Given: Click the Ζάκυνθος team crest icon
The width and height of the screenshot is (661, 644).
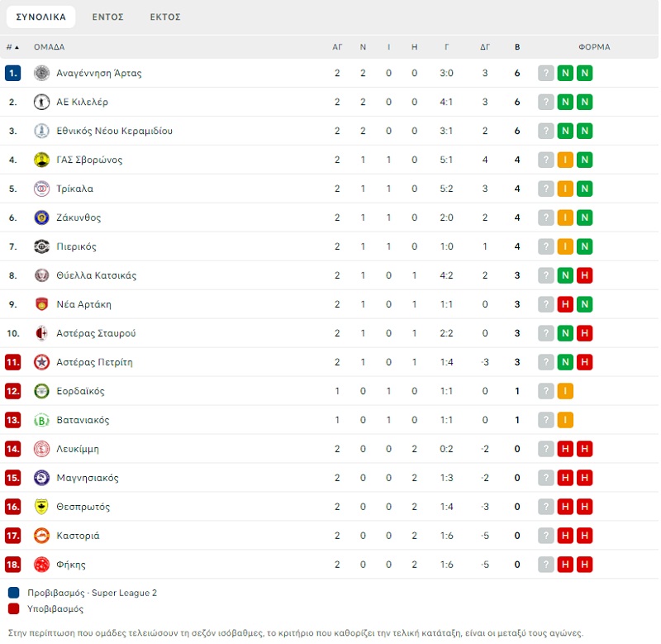Looking at the screenshot, I should click(41, 217).
